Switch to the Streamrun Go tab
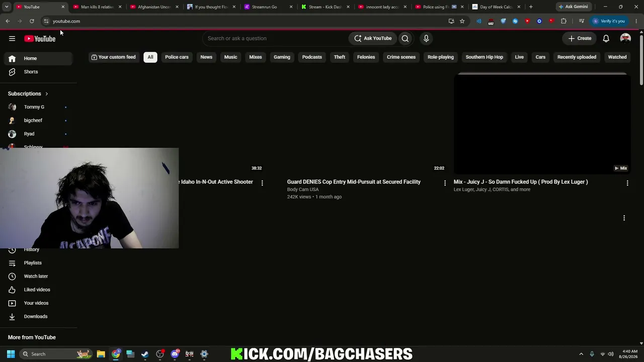Viewport: 644px width, 362px height. tap(268, 7)
